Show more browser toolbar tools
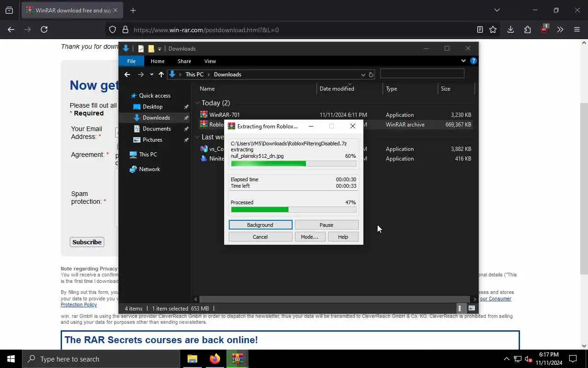 coord(560,29)
